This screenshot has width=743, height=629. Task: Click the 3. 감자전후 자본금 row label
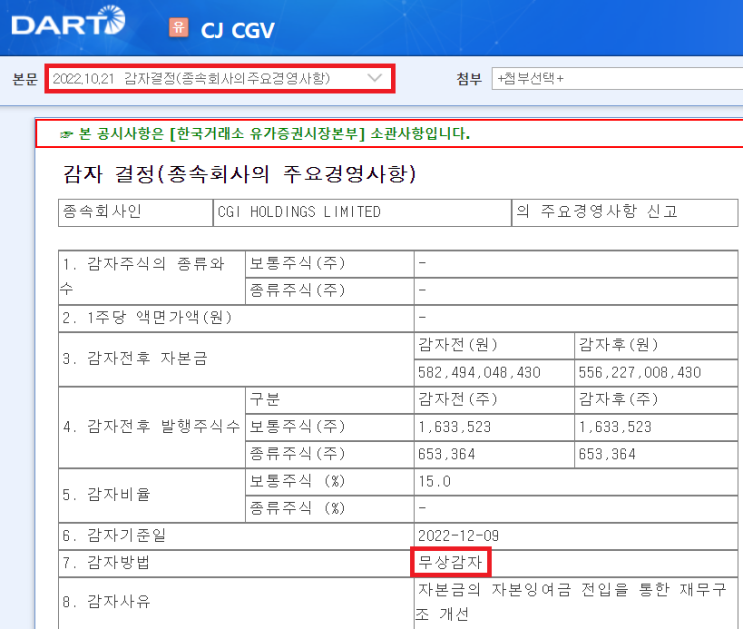(x=135, y=358)
